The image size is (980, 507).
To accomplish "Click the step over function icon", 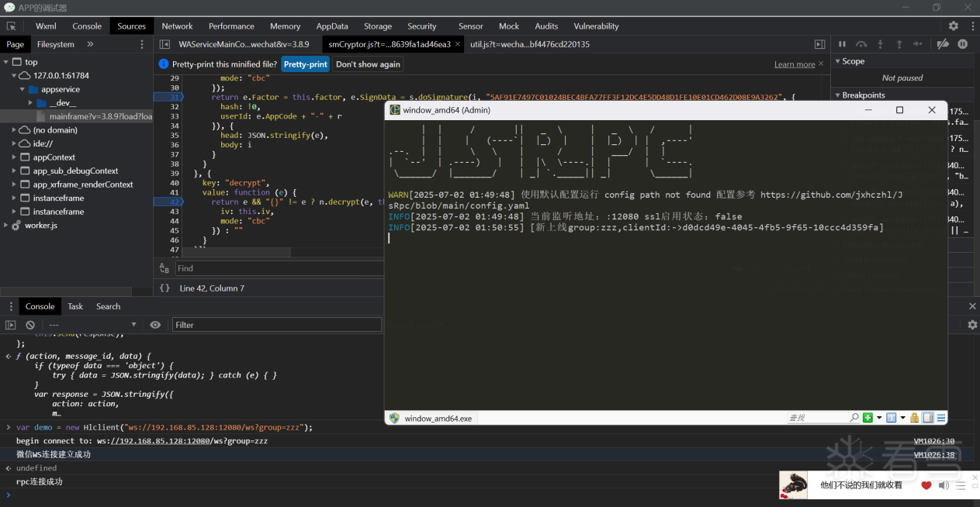I will (x=861, y=45).
